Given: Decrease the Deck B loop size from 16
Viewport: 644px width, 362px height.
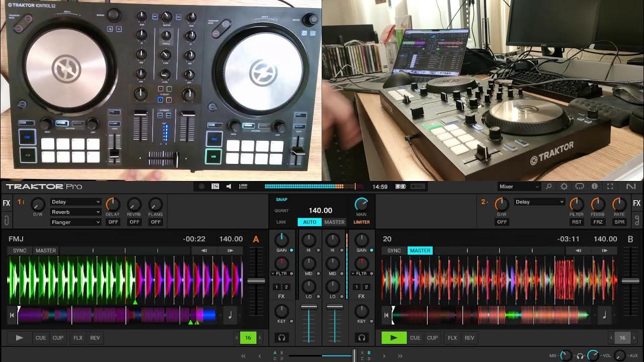Looking at the screenshot, I should tap(610, 338).
